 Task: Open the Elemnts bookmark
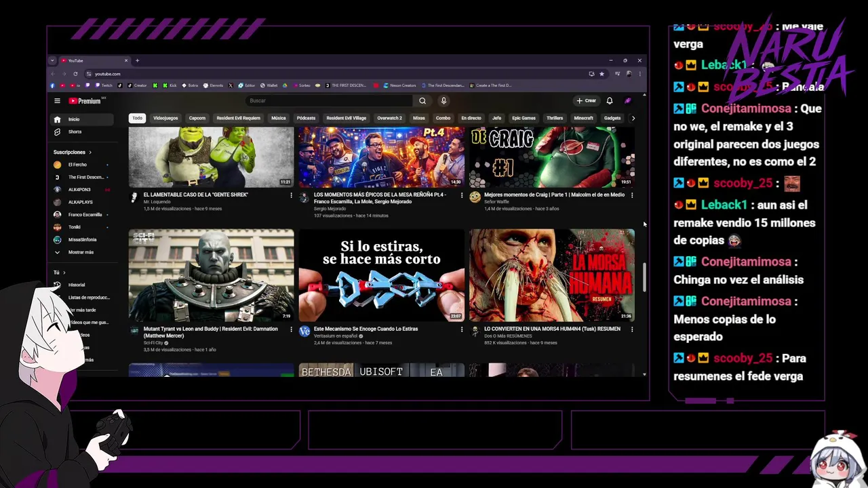pos(212,85)
